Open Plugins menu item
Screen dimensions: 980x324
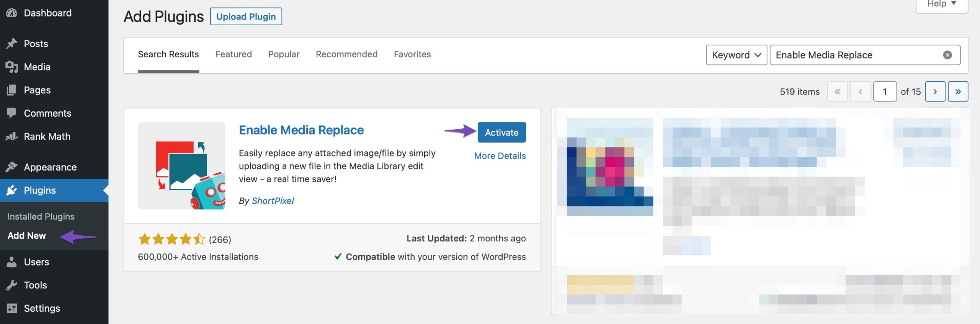point(54,190)
